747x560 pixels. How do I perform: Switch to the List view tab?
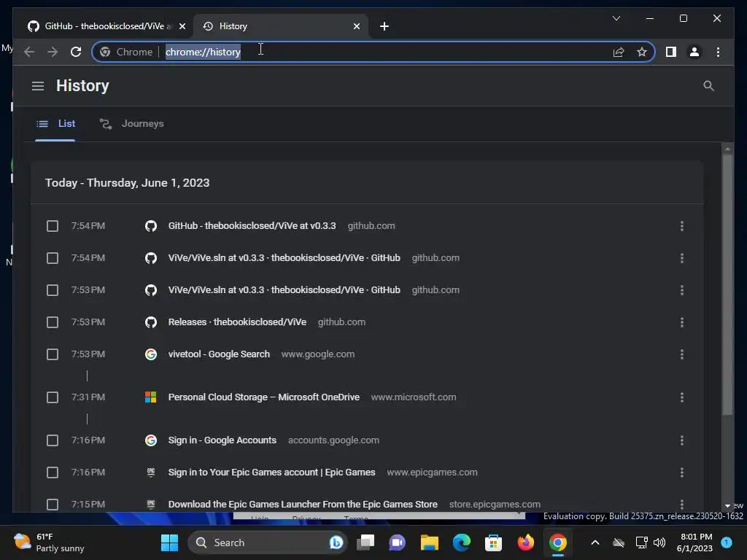(x=55, y=124)
